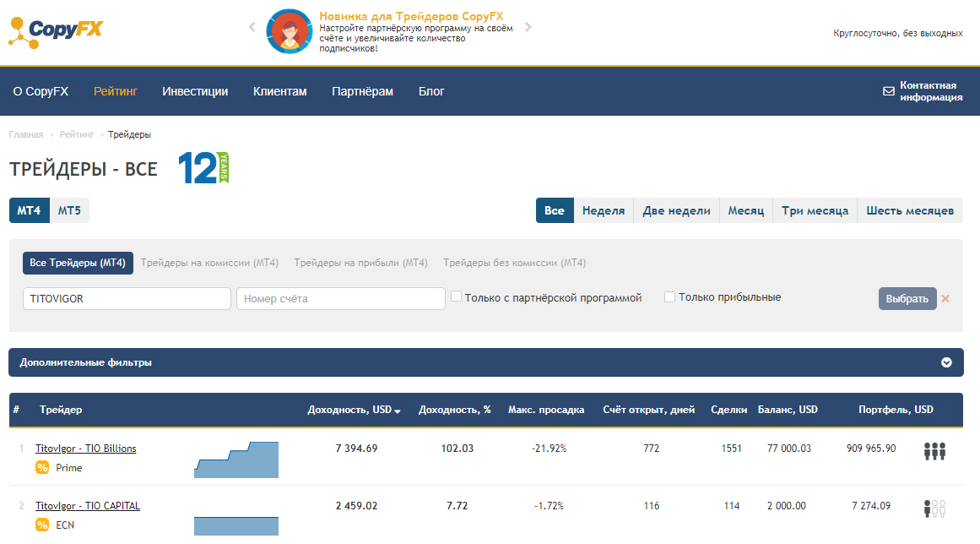Image resolution: width=980 pixels, height=544 pixels.
Task: Sort by 'Доходность, USD' column
Action: point(354,410)
